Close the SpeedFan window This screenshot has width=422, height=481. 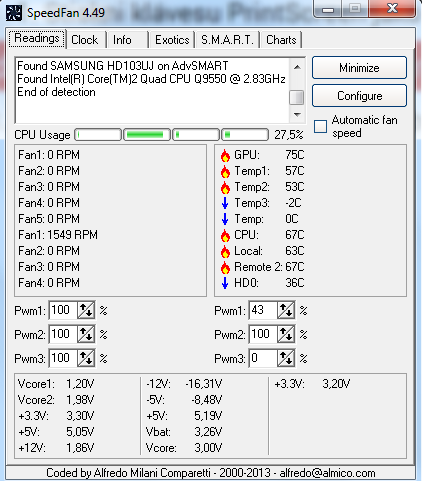[x=392, y=8]
